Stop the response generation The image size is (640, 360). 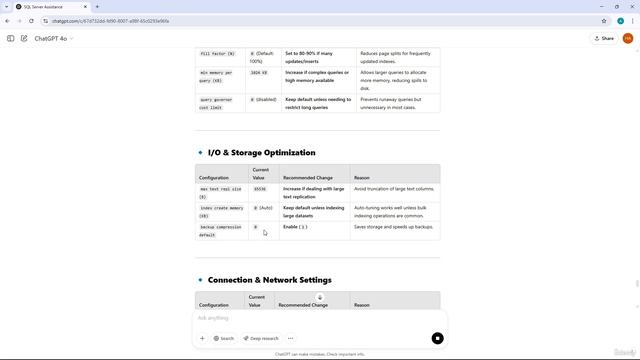pyautogui.click(x=438, y=338)
